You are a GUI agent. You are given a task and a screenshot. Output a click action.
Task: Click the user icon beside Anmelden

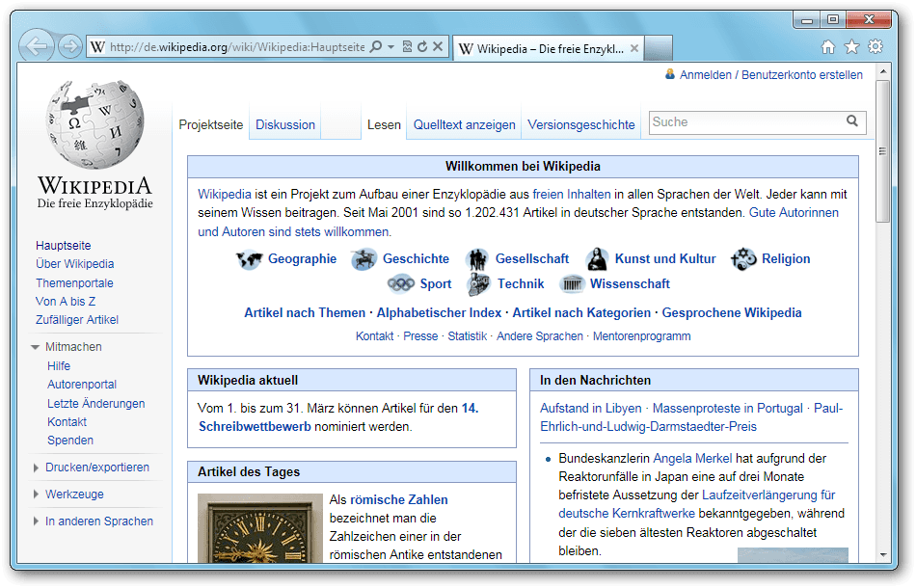[670, 74]
